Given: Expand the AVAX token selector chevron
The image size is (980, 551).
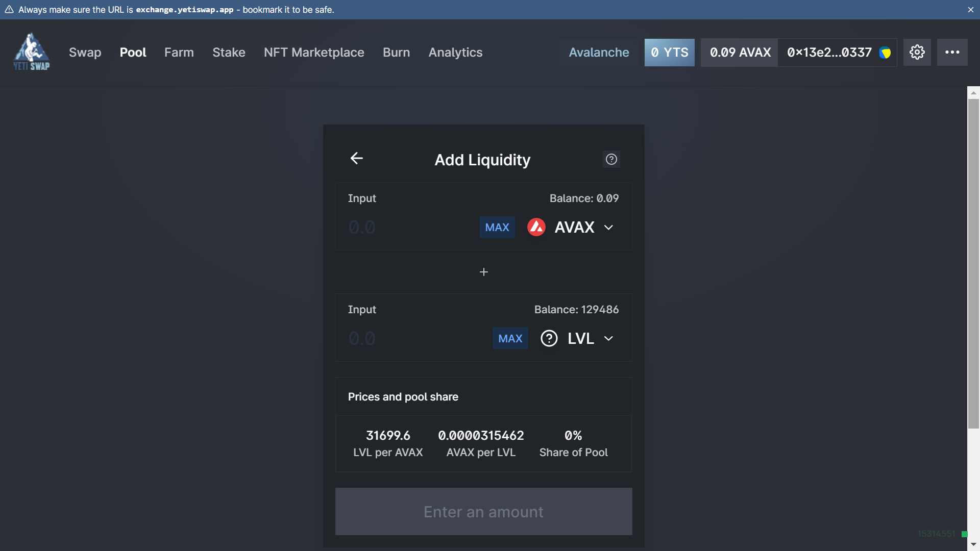Looking at the screenshot, I should point(608,228).
